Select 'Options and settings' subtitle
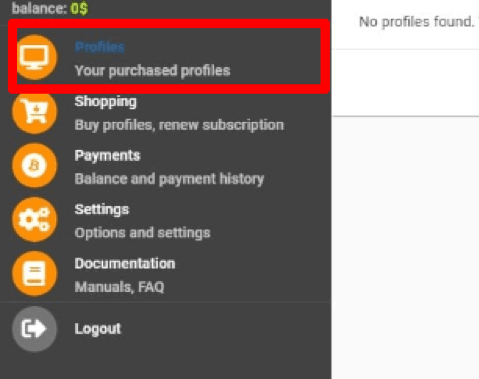 [143, 233]
